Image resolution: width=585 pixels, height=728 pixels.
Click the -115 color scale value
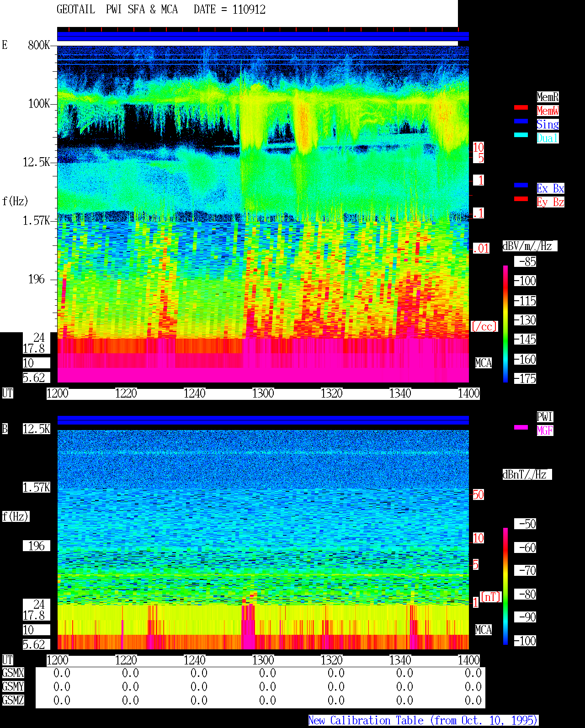[x=525, y=301]
